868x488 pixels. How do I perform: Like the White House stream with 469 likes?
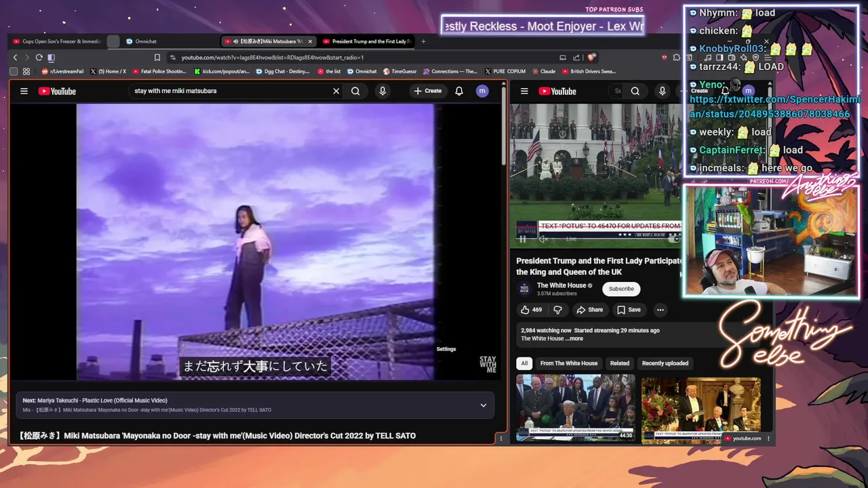[x=531, y=310]
